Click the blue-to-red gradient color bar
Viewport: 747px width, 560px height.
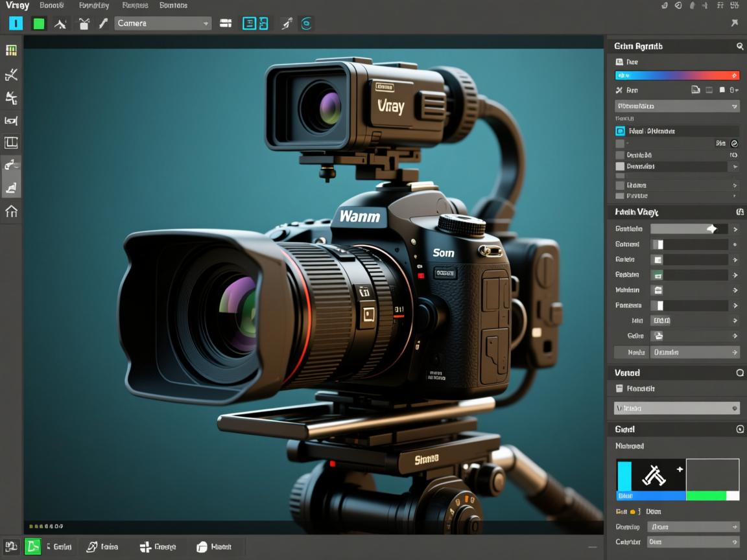(x=677, y=76)
